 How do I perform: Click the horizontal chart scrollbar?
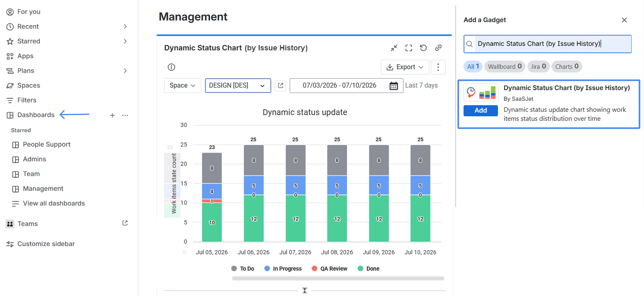point(338,278)
